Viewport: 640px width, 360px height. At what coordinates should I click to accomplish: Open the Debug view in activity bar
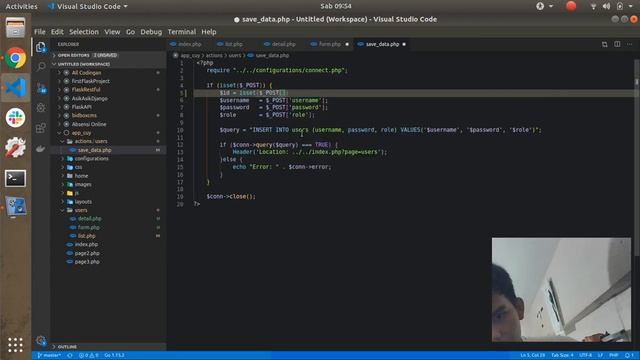tap(41, 107)
